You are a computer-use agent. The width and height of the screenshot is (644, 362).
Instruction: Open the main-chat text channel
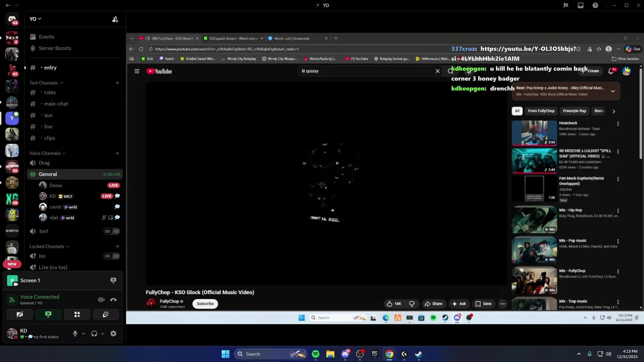click(x=75, y=104)
